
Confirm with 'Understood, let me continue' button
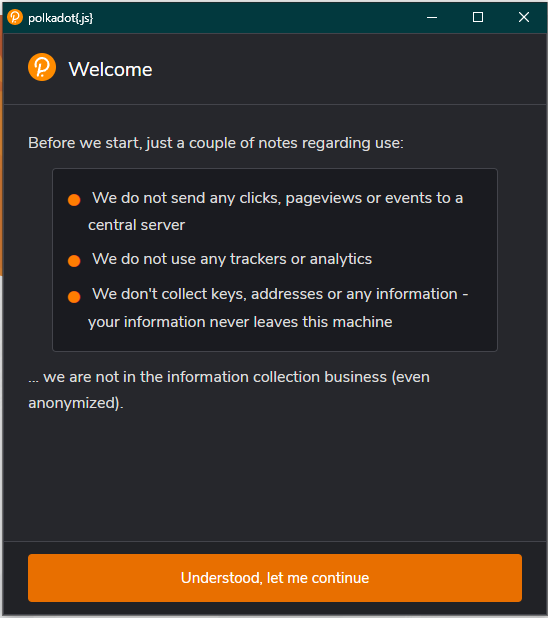coord(275,578)
